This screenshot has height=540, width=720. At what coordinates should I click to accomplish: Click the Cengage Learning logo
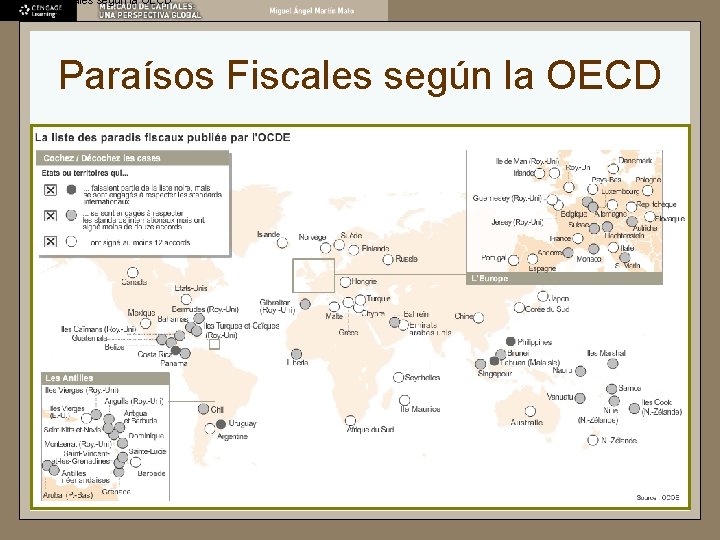tap(39, 11)
